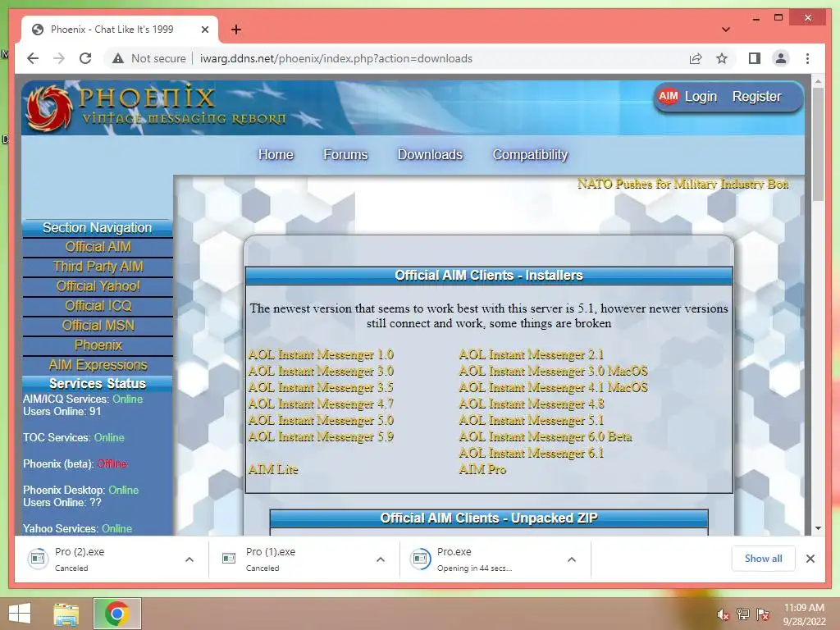
Task: Open the tab search chevron in title bar
Action: point(726,30)
